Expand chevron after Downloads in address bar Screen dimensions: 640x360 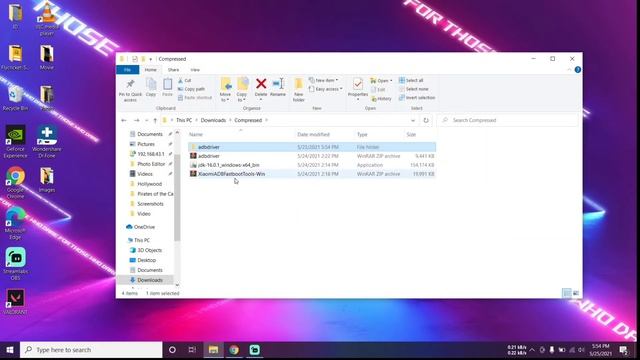230,120
